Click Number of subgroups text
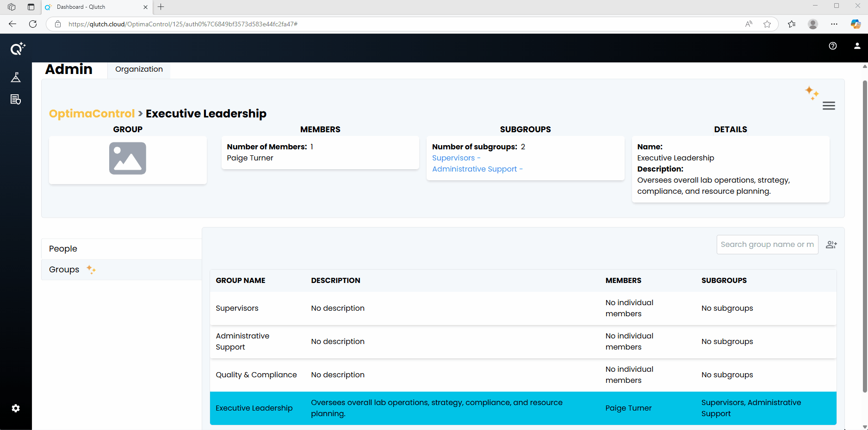Screen dimensions: 868x430 (x=475, y=147)
